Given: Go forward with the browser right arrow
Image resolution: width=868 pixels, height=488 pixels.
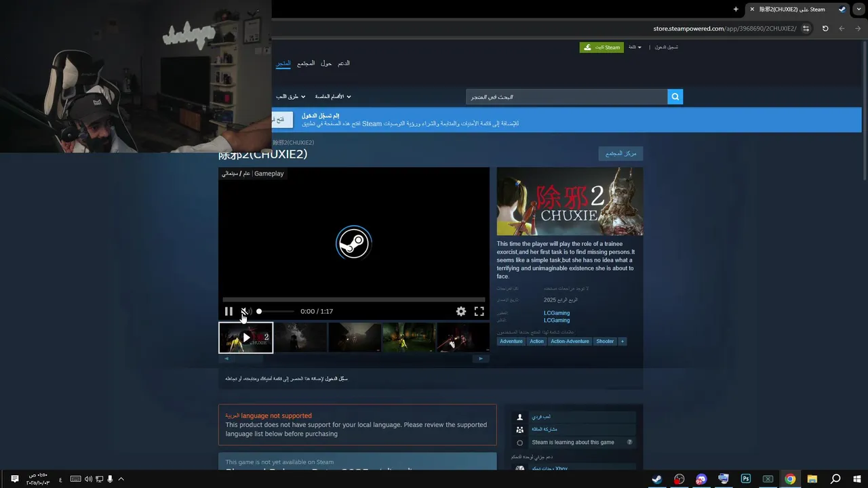Looking at the screenshot, I should [842, 28].
